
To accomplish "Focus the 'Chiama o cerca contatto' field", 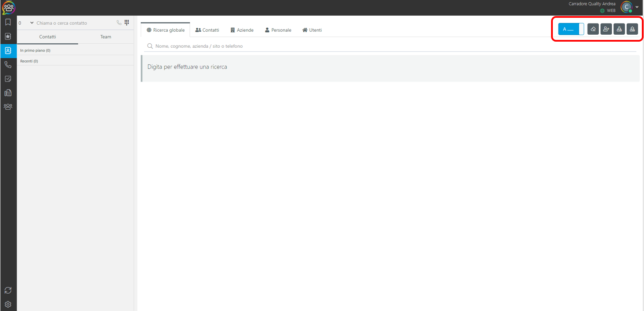I will click(75, 23).
